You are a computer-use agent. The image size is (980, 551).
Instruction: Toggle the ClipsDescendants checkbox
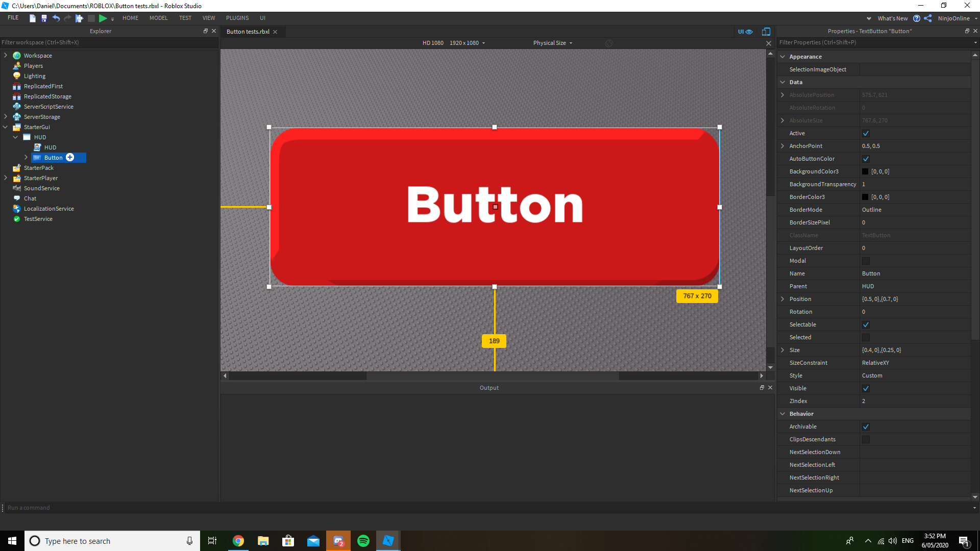(865, 439)
